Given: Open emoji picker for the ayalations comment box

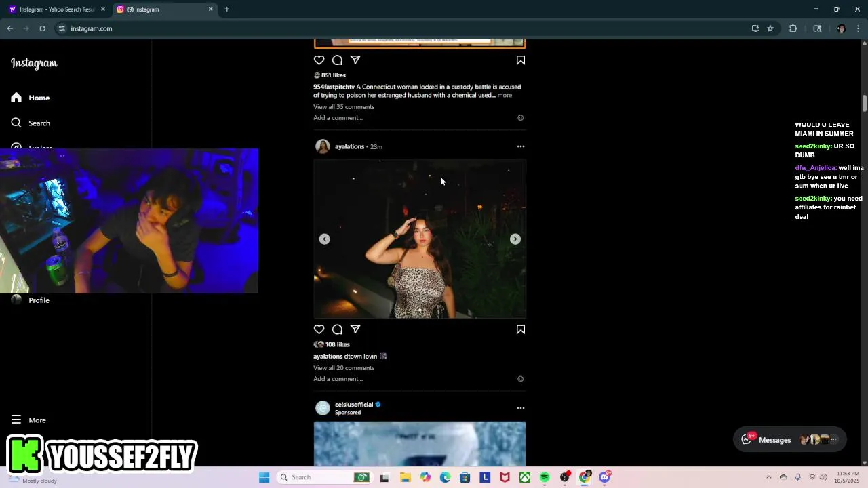Looking at the screenshot, I should click(x=521, y=379).
